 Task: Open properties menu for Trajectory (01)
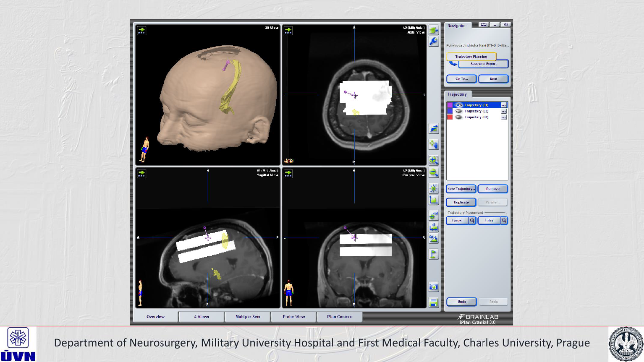point(504,105)
